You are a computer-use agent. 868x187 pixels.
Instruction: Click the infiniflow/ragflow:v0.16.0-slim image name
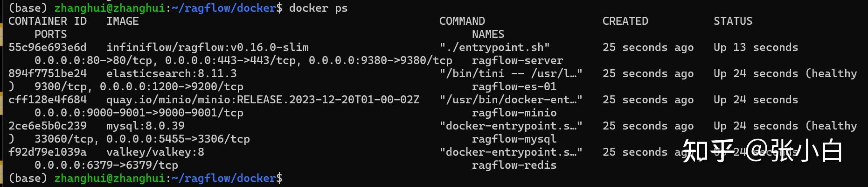tap(208, 47)
